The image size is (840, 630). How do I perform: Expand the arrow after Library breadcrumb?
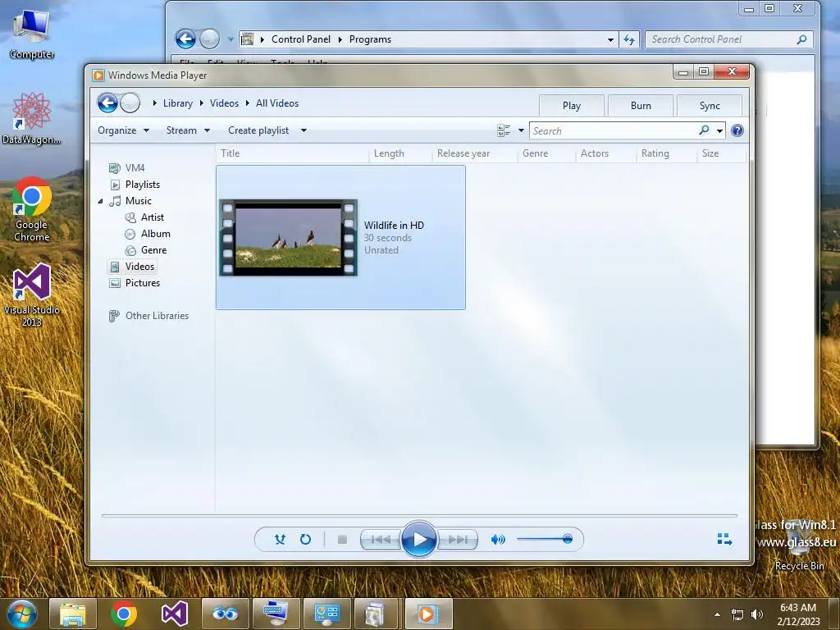point(202,103)
